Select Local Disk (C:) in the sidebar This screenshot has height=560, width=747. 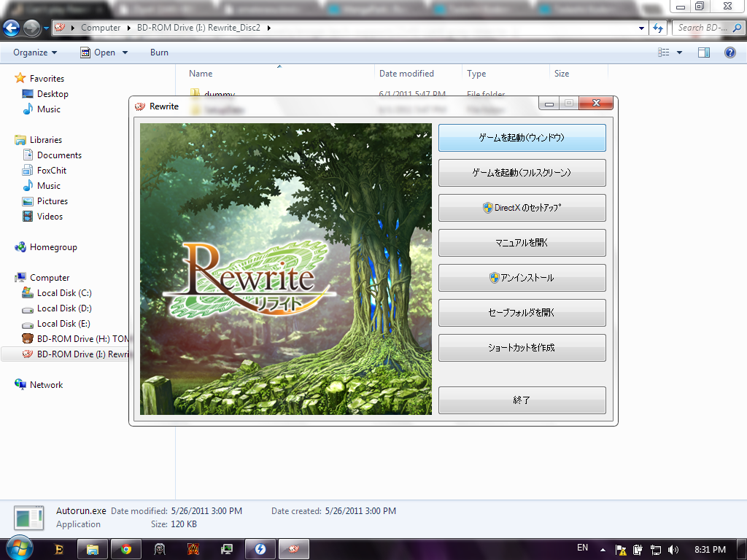(x=64, y=293)
